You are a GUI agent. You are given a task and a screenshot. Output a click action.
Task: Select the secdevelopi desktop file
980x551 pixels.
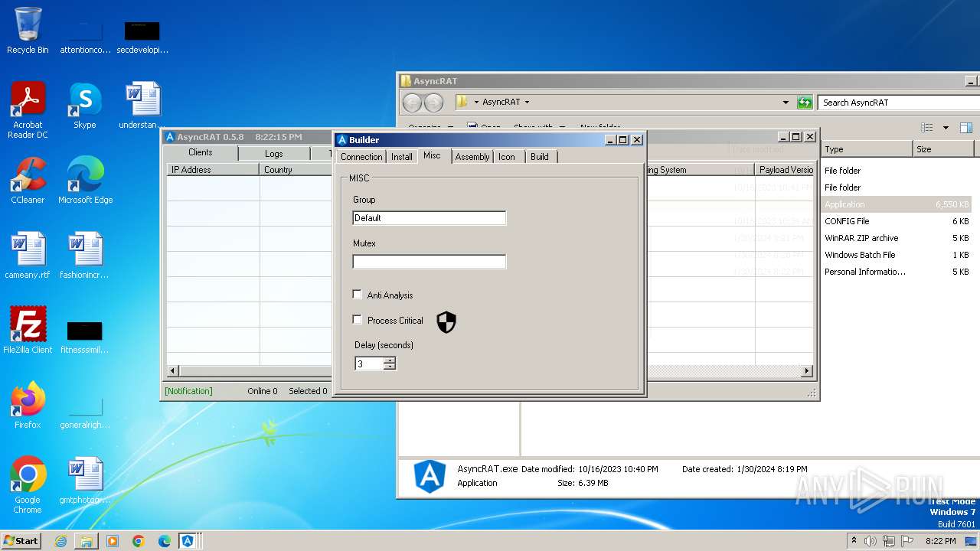pyautogui.click(x=142, y=37)
